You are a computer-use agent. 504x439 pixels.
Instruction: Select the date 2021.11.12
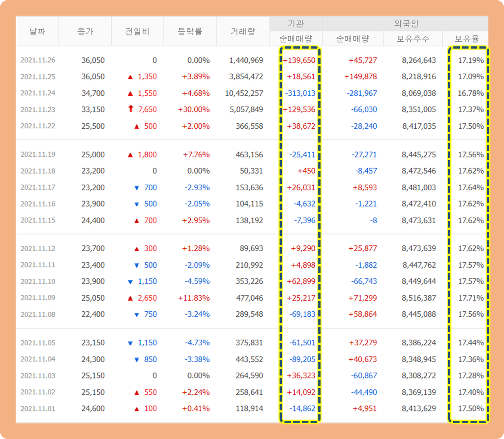pyautogui.click(x=38, y=249)
